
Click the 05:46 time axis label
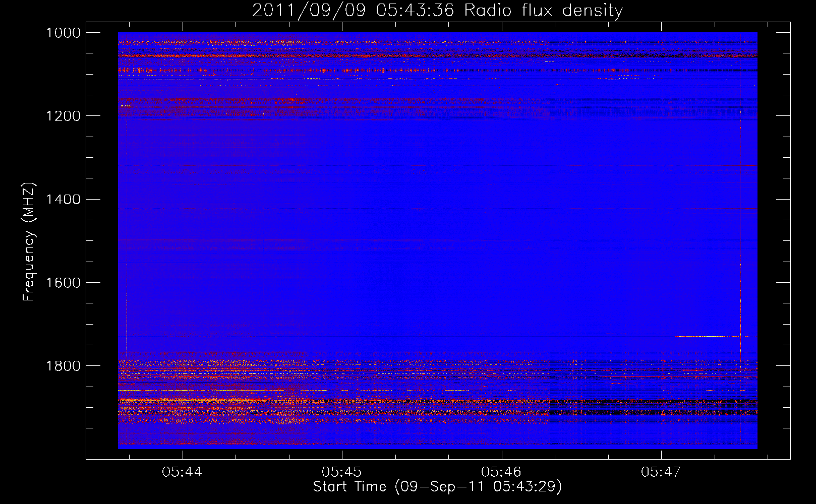click(x=501, y=472)
